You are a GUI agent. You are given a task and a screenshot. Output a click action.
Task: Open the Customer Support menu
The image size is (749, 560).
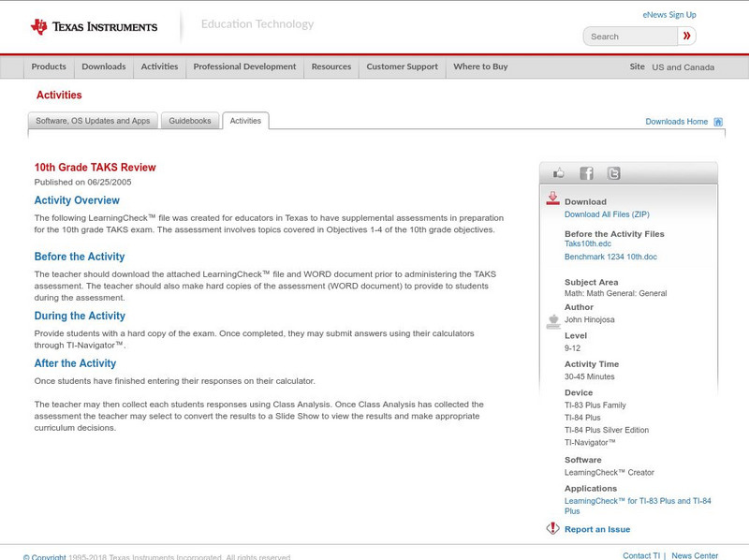[403, 66]
